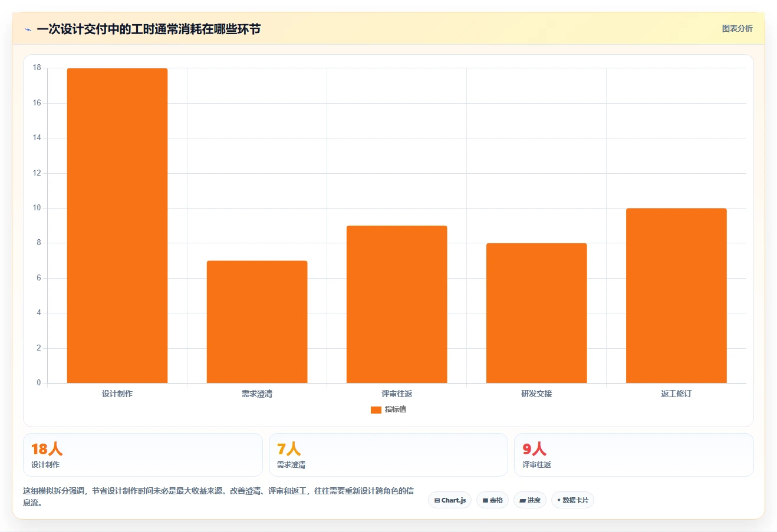This screenshot has height=532, width=777.
Task: Click the 图表分析 label in the header
Action: (737, 28)
